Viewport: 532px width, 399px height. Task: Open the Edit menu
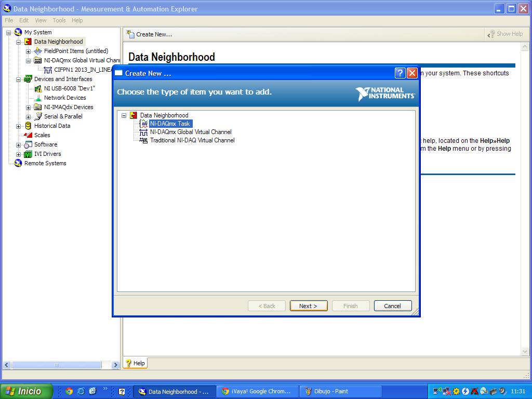pos(24,20)
